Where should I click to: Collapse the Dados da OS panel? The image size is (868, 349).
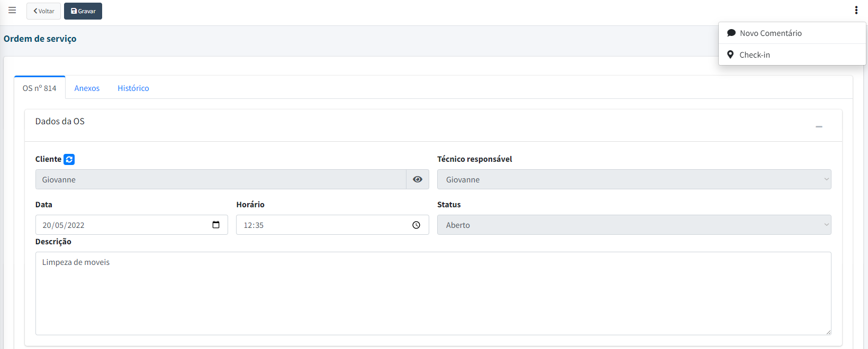point(819,126)
